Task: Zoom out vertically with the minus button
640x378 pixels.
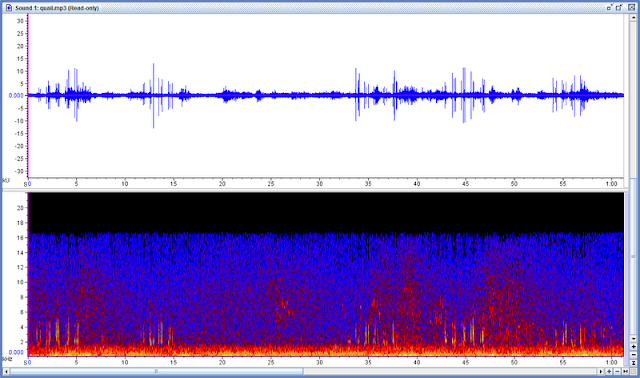Action: [633, 355]
